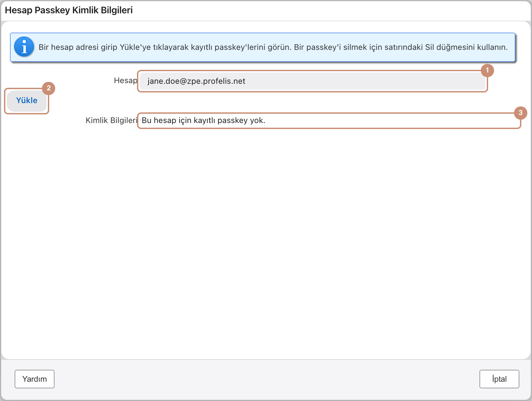Click the Yükle button

27,101
